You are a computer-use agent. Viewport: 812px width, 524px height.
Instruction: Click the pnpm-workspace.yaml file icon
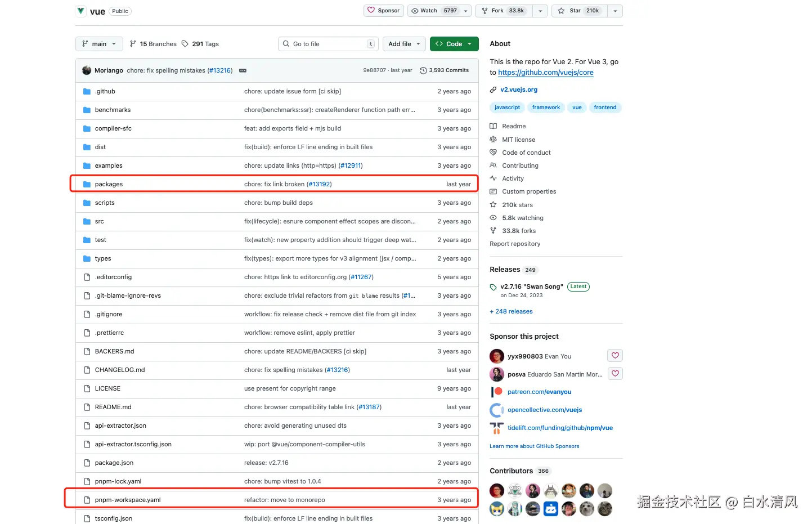click(87, 500)
